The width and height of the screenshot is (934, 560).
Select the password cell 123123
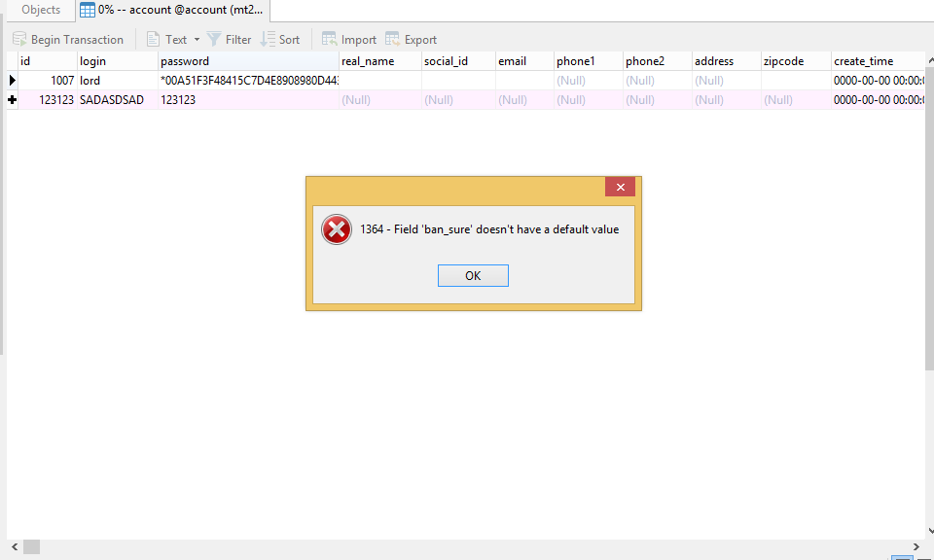(249, 100)
